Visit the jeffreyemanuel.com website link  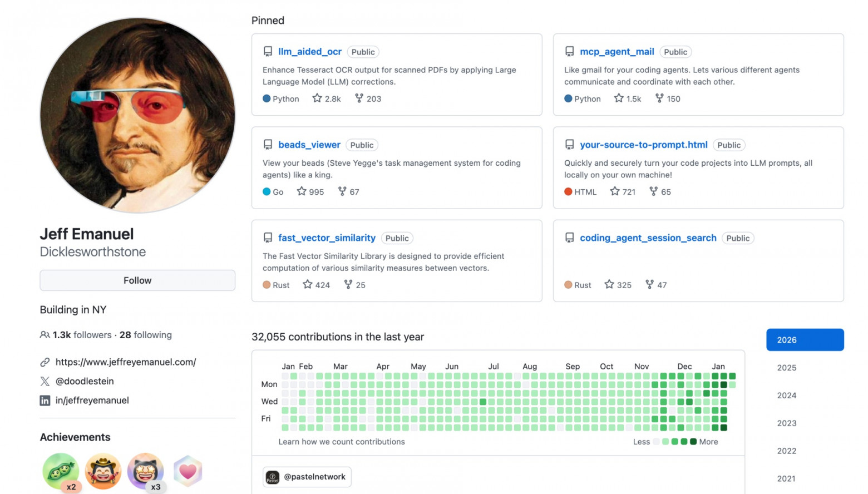pyautogui.click(x=126, y=362)
